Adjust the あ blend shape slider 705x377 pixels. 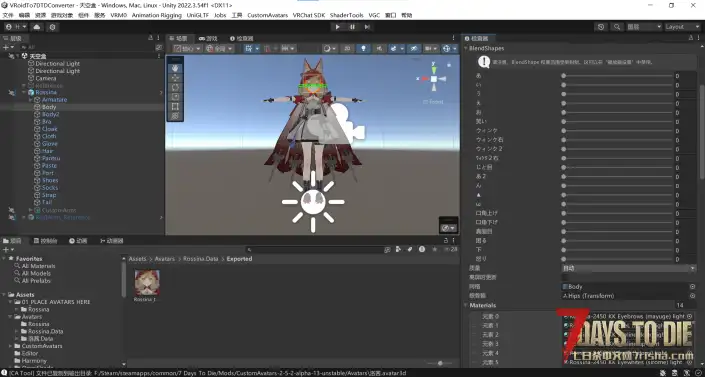tap(617, 76)
